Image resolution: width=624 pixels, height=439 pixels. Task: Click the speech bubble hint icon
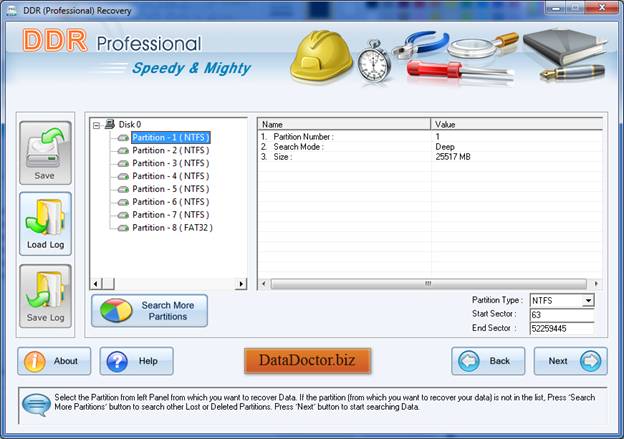click(36, 405)
